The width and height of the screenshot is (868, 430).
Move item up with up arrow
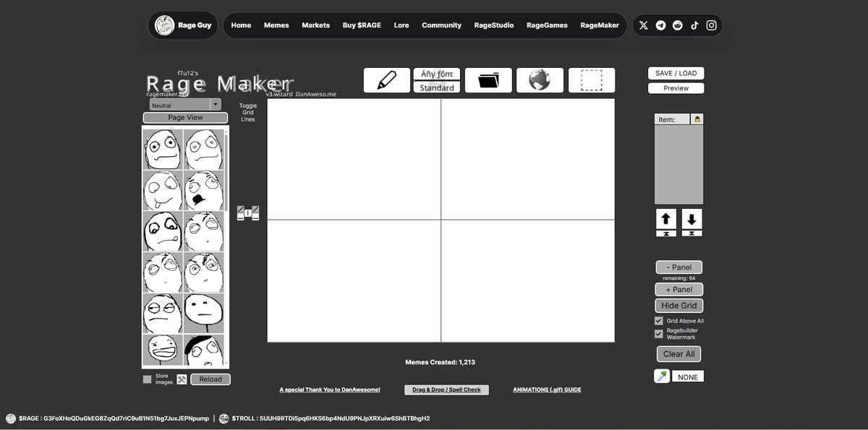tap(666, 219)
